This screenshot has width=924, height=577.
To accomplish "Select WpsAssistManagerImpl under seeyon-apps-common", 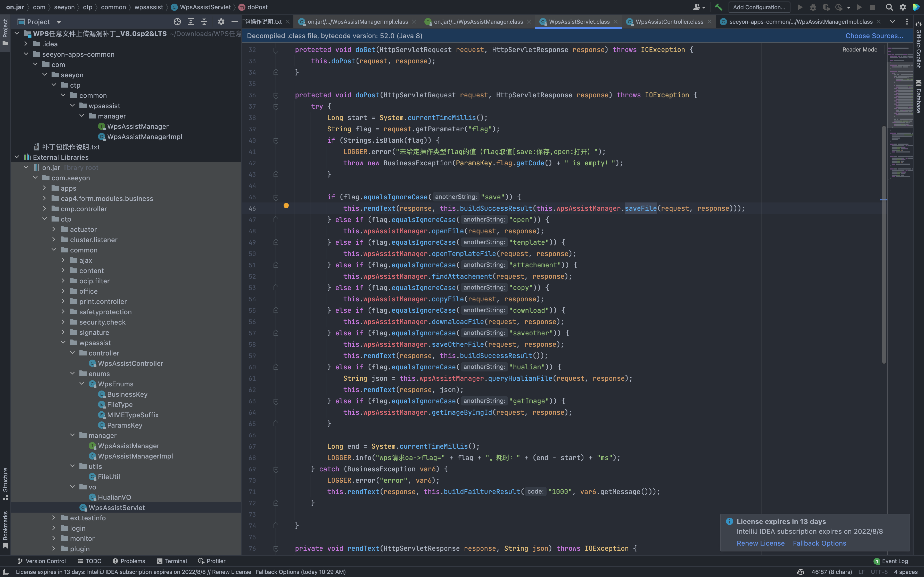I will tap(144, 137).
